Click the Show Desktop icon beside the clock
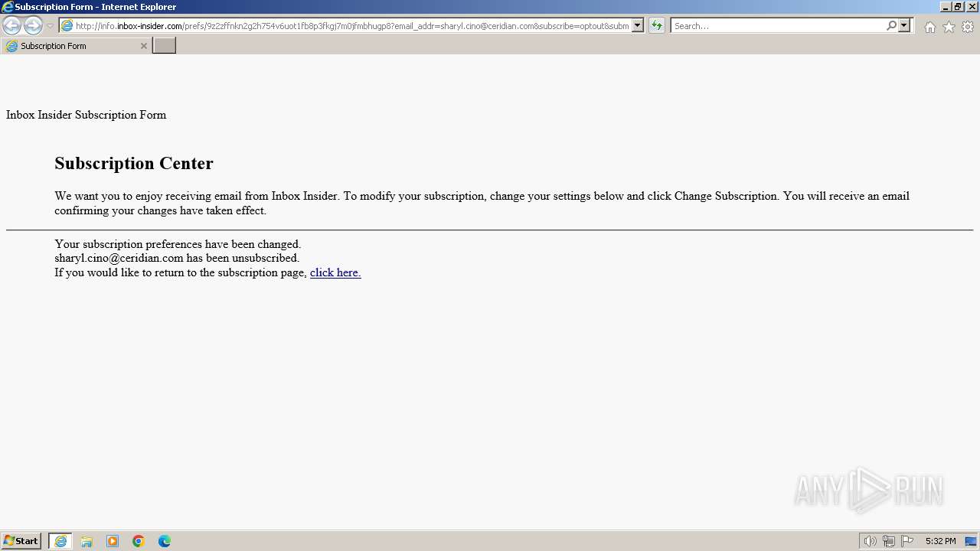 [971, 541]
